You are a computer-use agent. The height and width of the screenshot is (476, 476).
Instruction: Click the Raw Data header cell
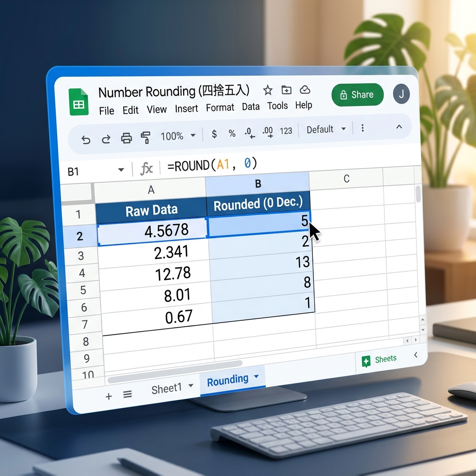click(151, 210)
